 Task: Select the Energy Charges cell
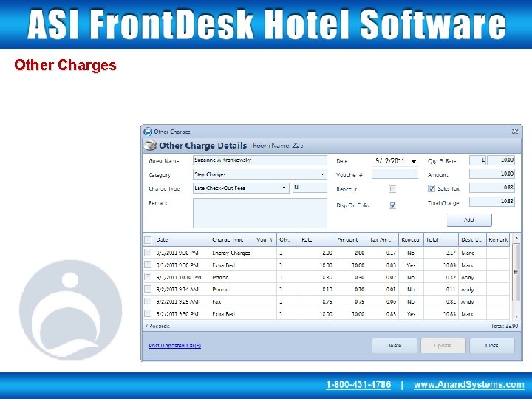coord(231,253)
